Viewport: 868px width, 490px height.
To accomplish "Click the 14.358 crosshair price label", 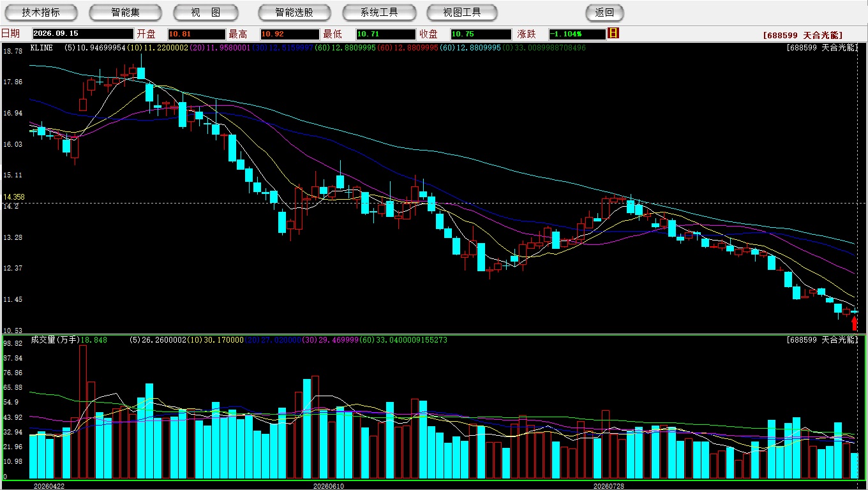I will tap(13, 198).
